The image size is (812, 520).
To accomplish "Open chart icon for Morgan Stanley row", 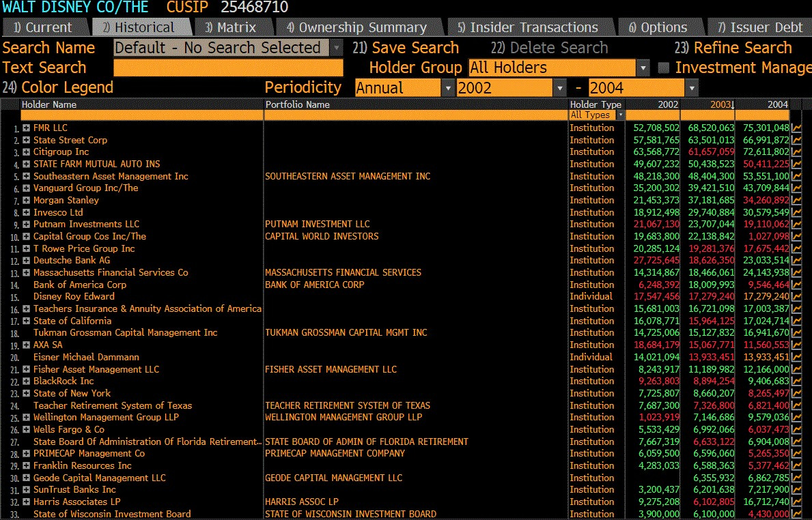I will (x=796, y=200).
